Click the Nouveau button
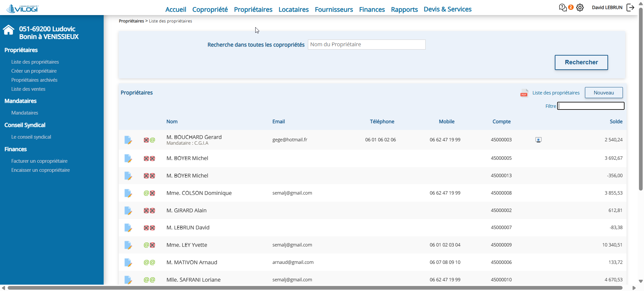This screenshot has height=291, width=644. click(604, 93)
